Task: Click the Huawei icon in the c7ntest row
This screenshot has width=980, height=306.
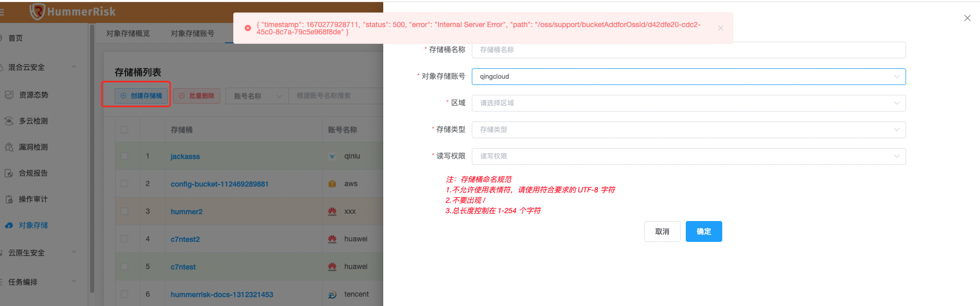Action: (x=332, y=266)
